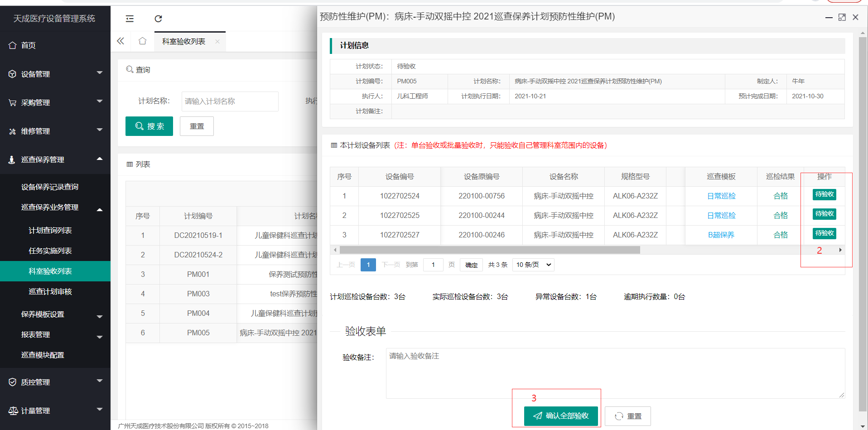Open 日常巡检 link for device 1022702524

(721, 196)
